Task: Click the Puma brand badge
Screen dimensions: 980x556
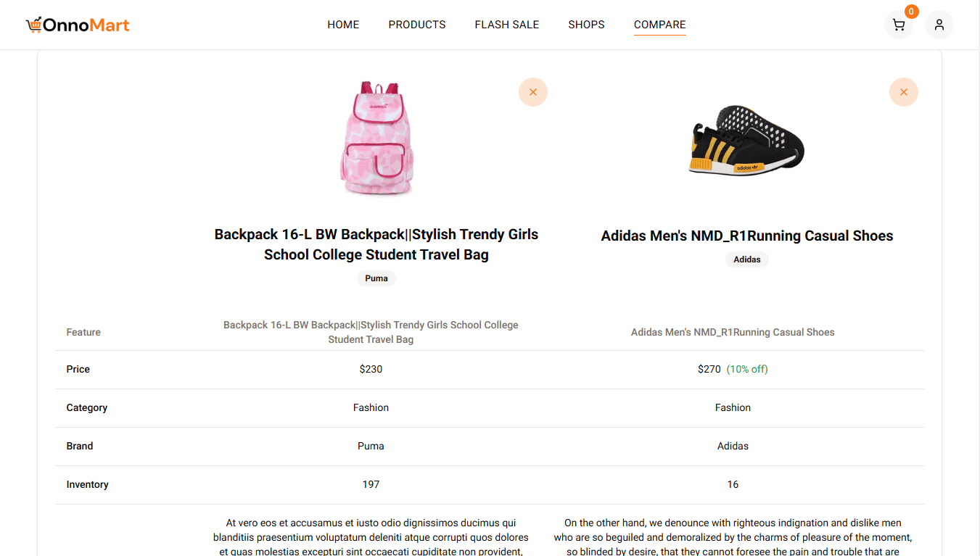Action: 376,278
